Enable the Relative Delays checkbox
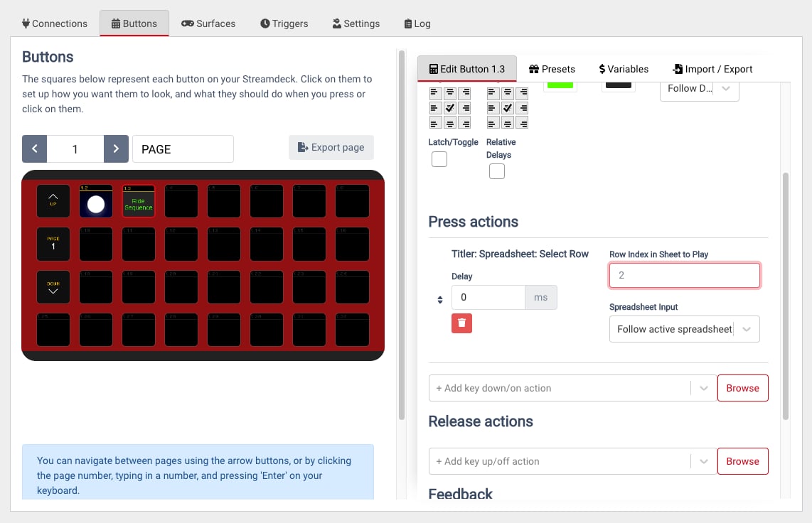 pyautogui.click(x=496, y=171)
